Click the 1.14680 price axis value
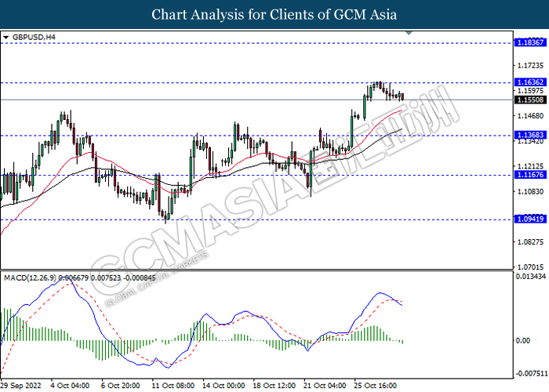The height and width of the screenshot is (392, 549). click(x=530, y=116)
